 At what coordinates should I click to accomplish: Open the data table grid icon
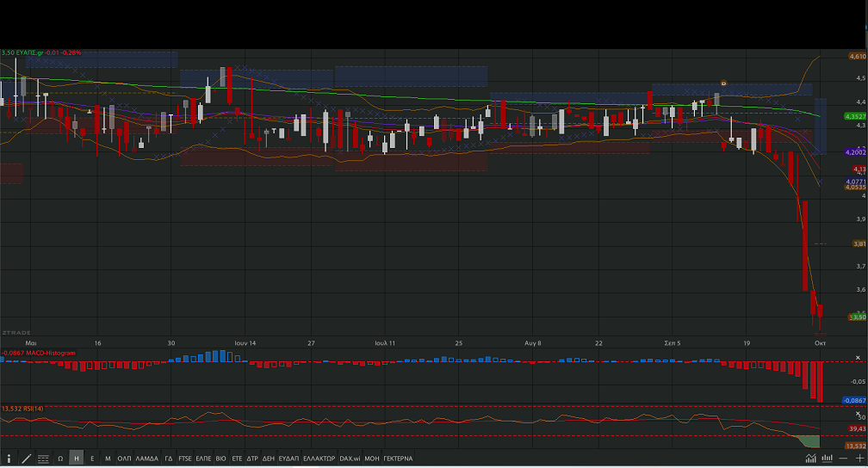click(43, 459)
